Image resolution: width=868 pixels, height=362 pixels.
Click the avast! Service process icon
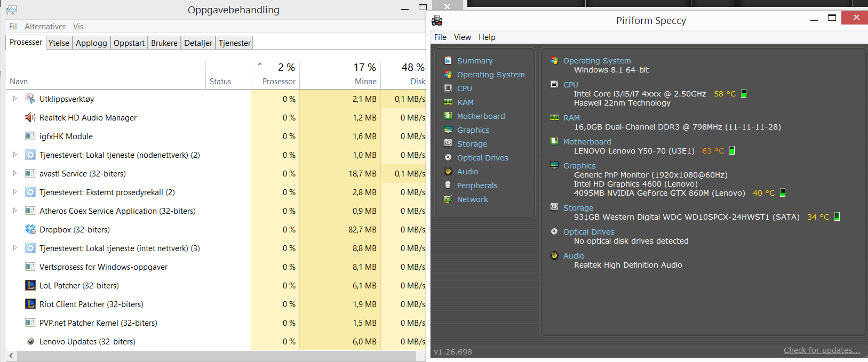pyautogui.click(x=30, y=173)
